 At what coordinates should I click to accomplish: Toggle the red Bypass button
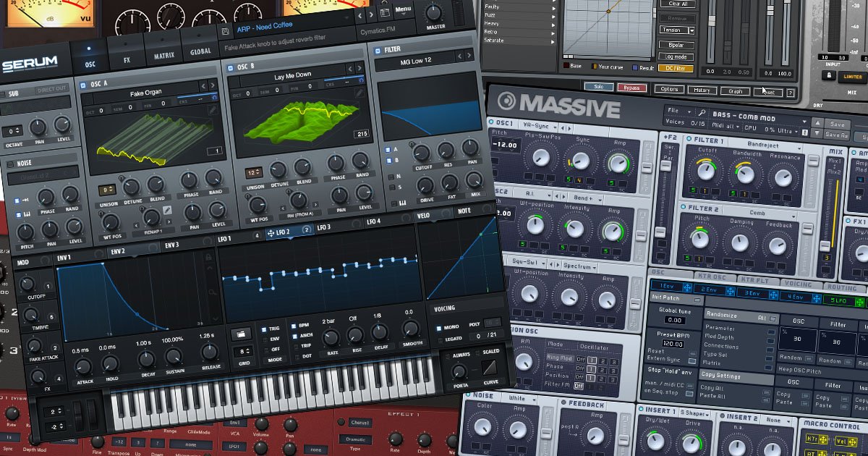[631, 88]
